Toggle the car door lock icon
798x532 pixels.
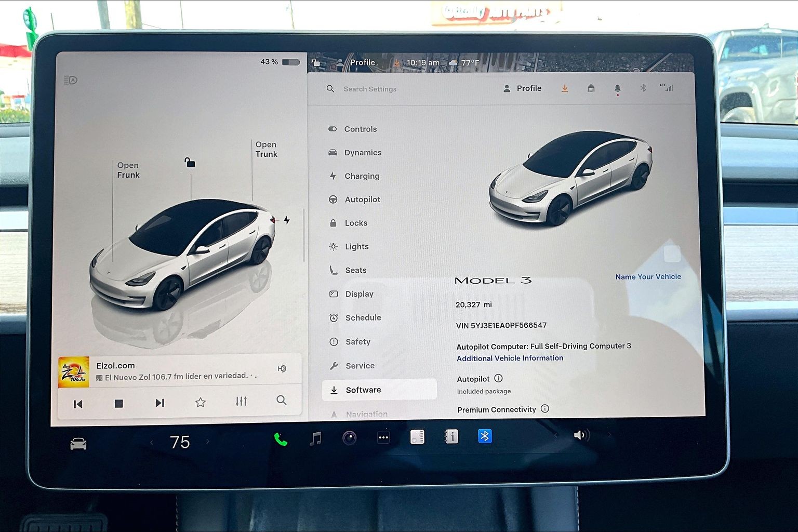coord(190,163)
